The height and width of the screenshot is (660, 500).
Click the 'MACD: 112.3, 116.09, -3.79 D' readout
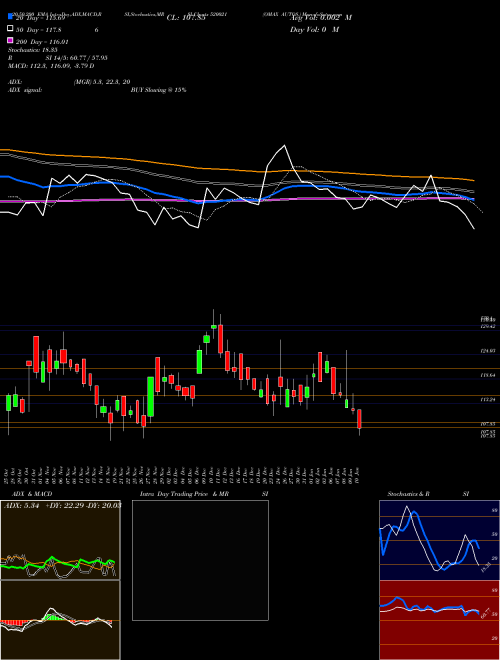(51, 66)
